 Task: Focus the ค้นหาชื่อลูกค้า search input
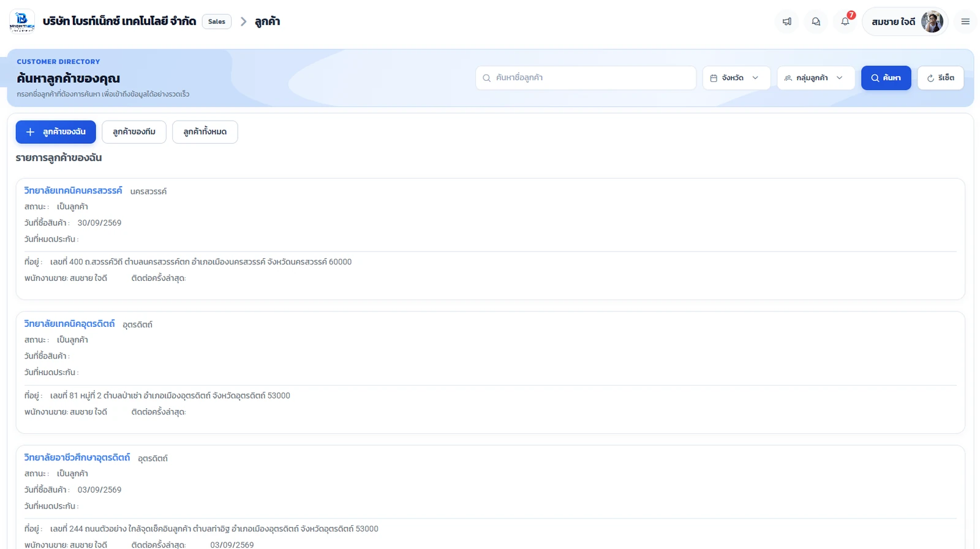click(586, 78)
